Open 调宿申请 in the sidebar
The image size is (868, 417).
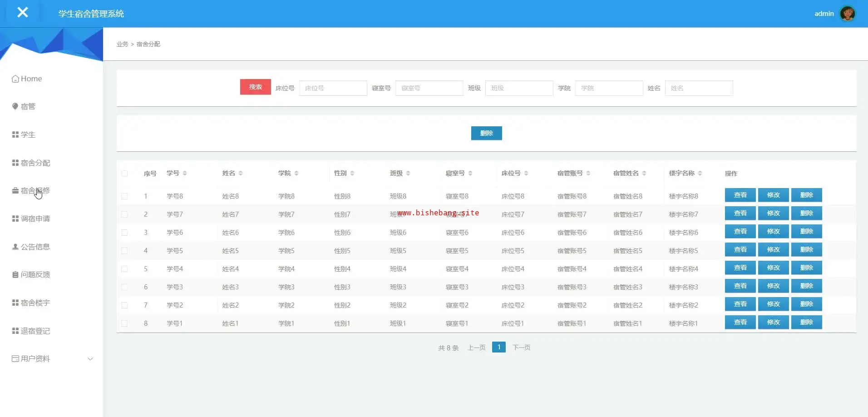(x=35, y=218)
